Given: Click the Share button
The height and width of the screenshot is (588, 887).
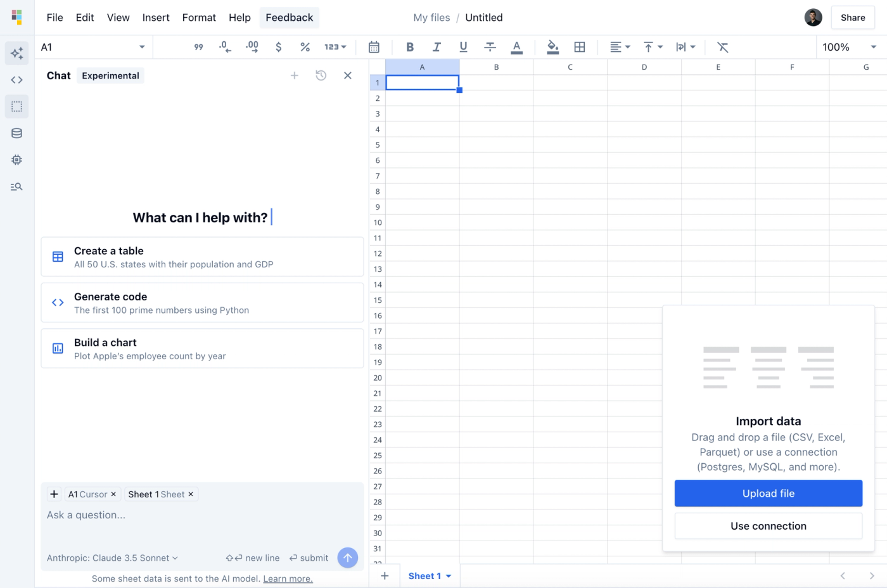Looking at the screenshot, I should pos(853,18).
